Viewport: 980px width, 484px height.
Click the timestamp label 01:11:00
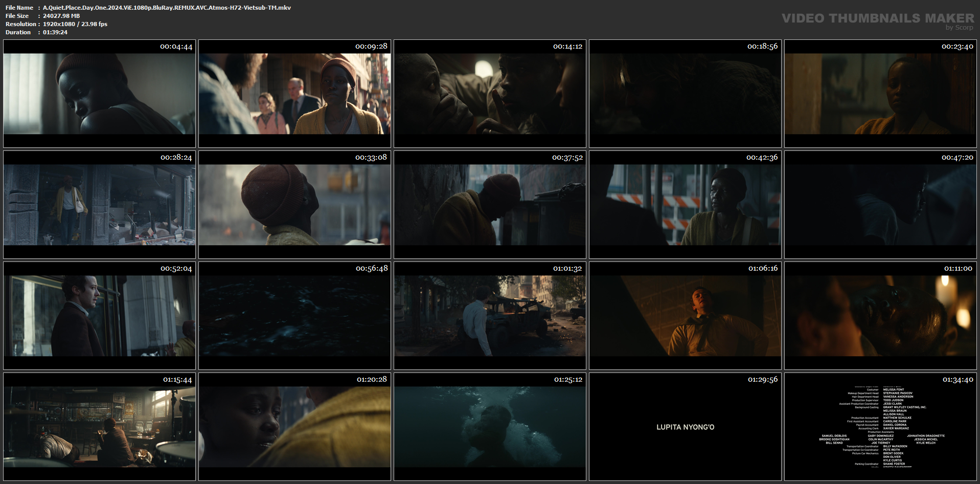click(959, 269)
